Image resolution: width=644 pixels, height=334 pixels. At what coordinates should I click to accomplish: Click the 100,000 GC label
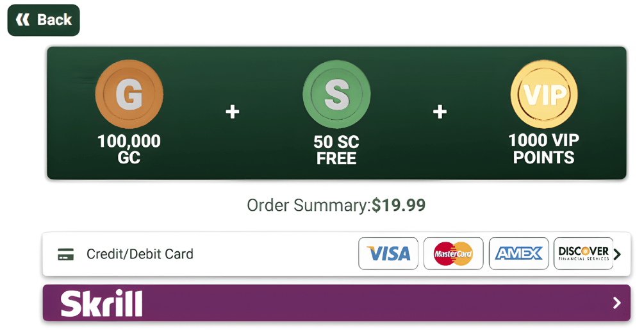(x=129, y=149)
